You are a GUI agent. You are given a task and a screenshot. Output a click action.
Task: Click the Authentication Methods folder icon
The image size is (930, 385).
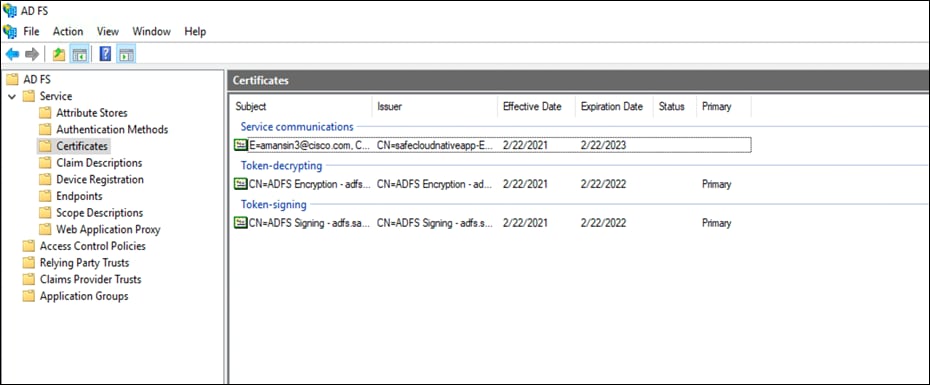pyautogui.click(x=45, y=129)
